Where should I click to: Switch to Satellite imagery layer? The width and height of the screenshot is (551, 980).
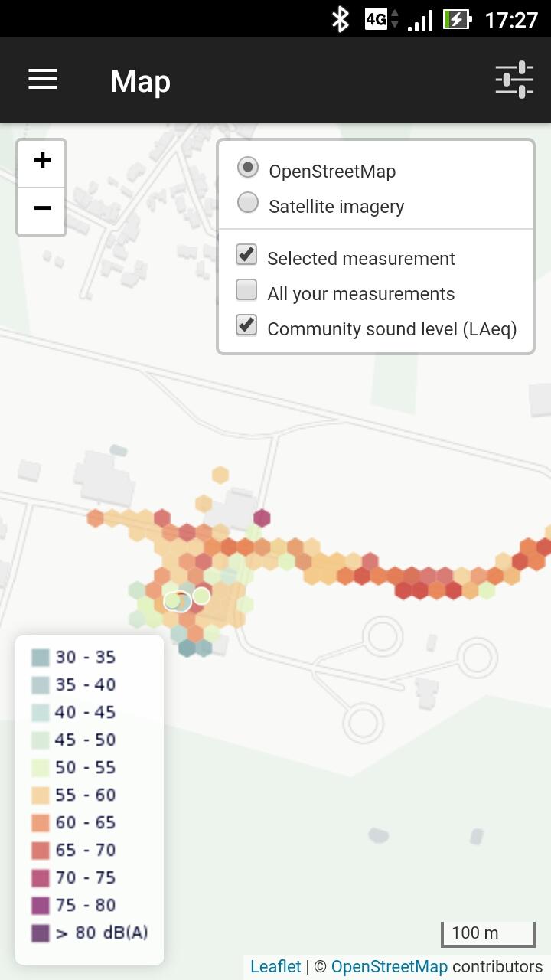coord(248,203)
